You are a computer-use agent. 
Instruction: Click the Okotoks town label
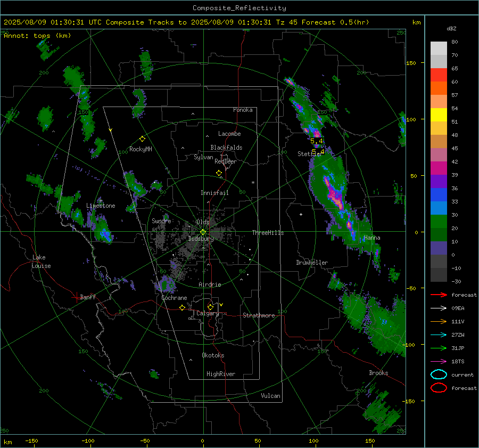(x=213, y=355)
